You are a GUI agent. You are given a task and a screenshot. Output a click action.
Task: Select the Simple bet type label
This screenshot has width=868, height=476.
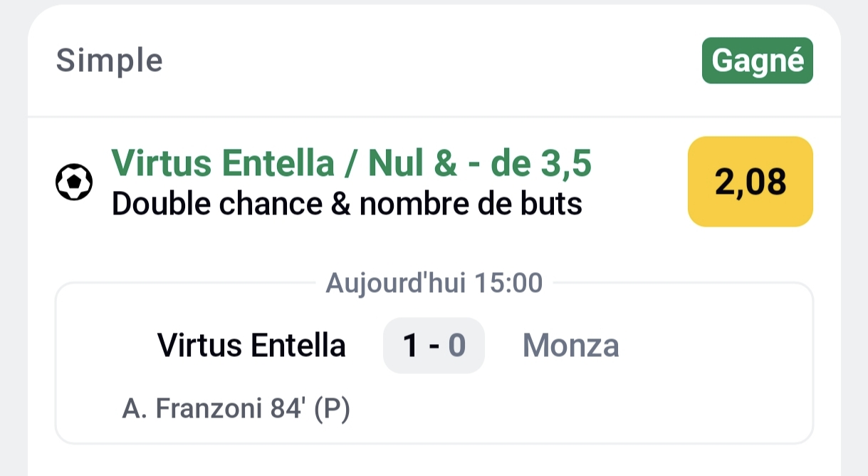[x=110, y=61]
